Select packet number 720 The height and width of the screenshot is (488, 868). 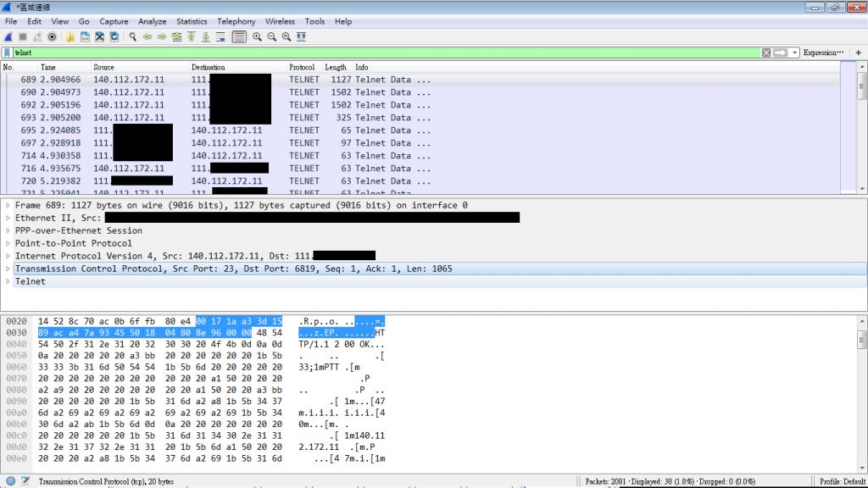(420, 181)
